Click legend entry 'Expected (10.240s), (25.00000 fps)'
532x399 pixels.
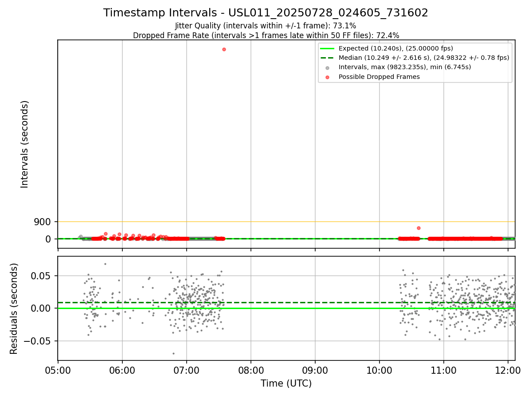(x=395, y=48)
